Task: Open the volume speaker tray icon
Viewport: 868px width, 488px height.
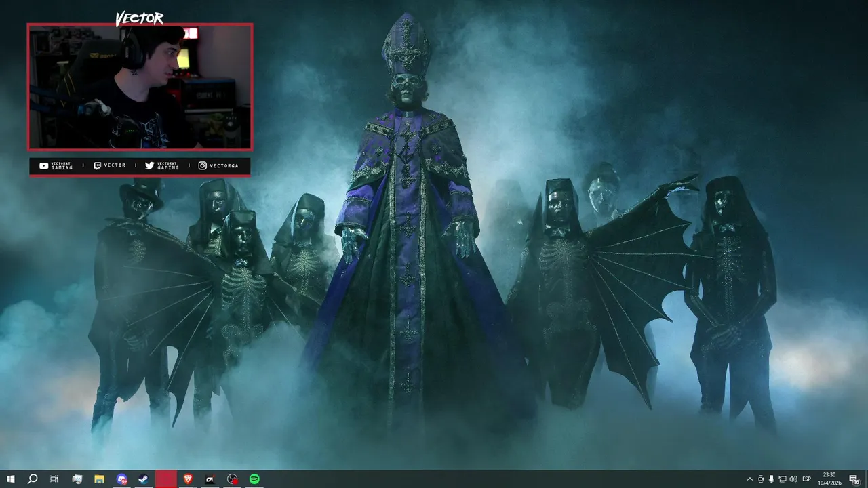Action: tap(793, 479)
